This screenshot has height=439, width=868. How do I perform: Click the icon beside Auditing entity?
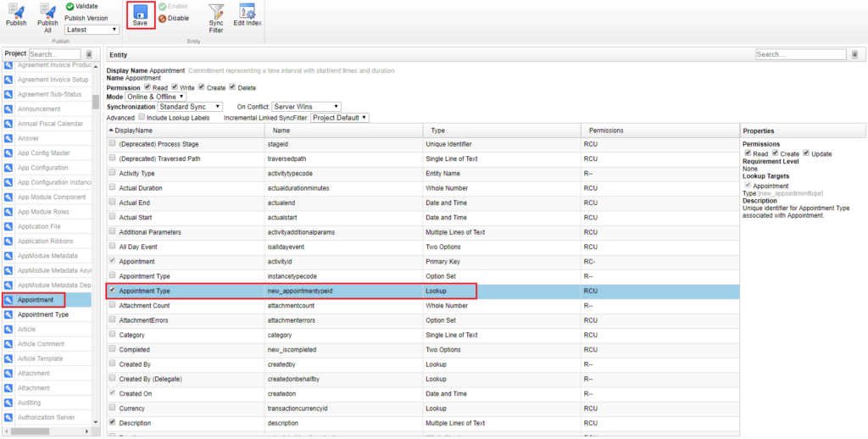(8, 403)
